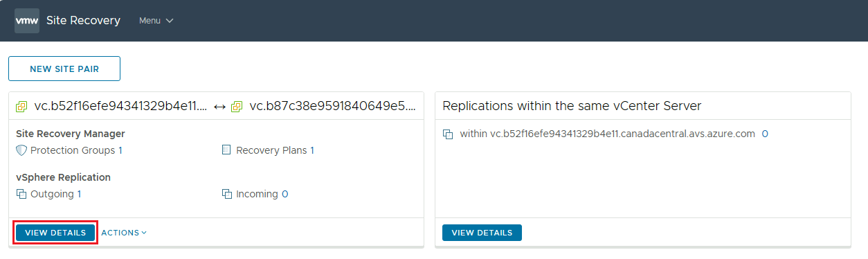View details of the highlighted site pair
868x259 pixels.
click(x=55, y=233)
